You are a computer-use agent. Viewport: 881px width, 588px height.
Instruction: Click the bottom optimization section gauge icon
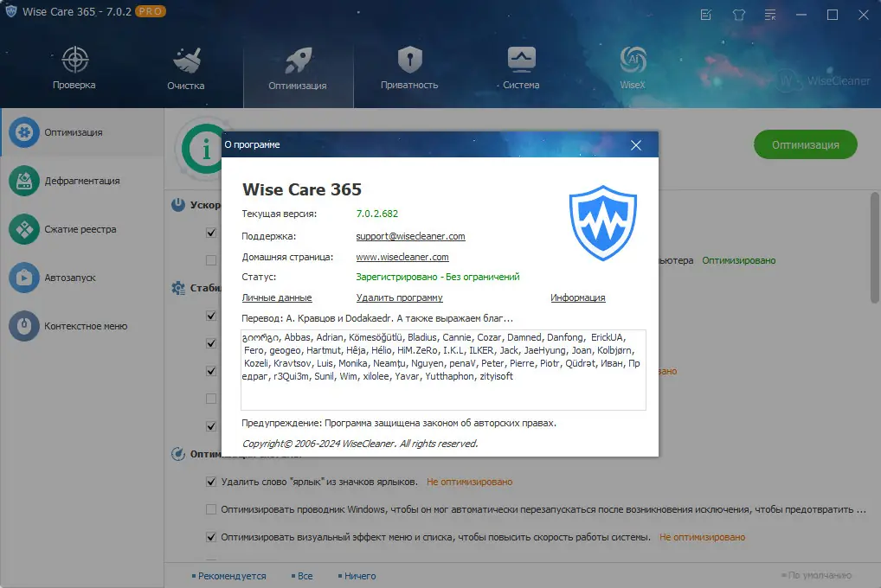(178, 454)
